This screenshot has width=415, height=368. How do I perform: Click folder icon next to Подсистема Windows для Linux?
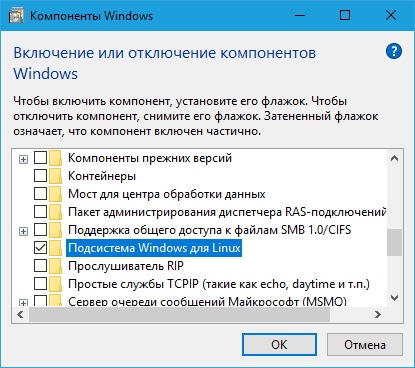pos(55,248)
